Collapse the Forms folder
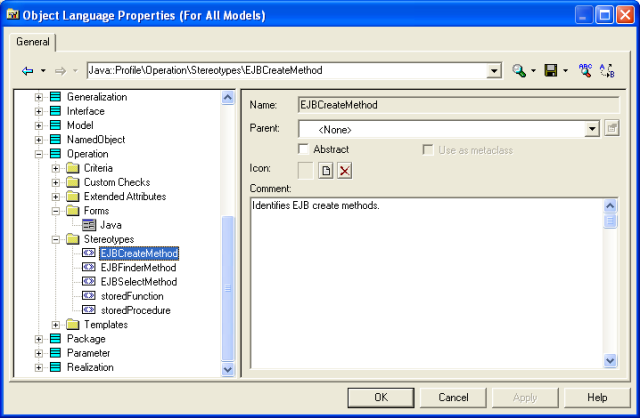 (x=56, y=211)
